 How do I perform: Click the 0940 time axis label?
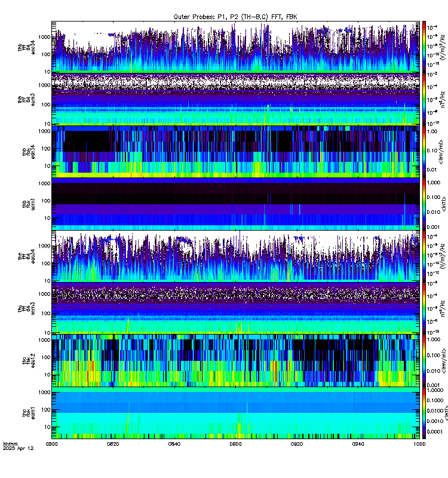click(358, 444)
